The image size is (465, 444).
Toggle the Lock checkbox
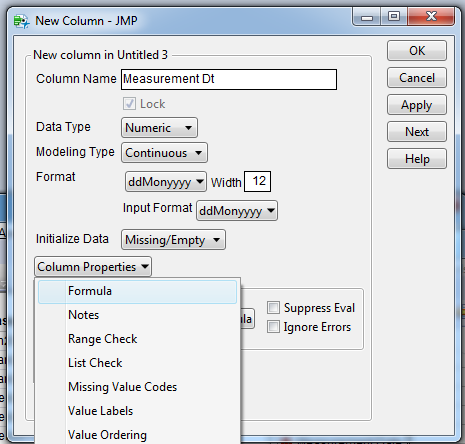tap(129, 104)
